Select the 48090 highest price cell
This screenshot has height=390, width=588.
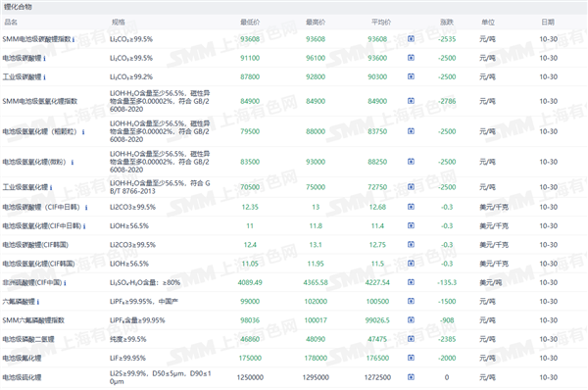coord(316,339)
